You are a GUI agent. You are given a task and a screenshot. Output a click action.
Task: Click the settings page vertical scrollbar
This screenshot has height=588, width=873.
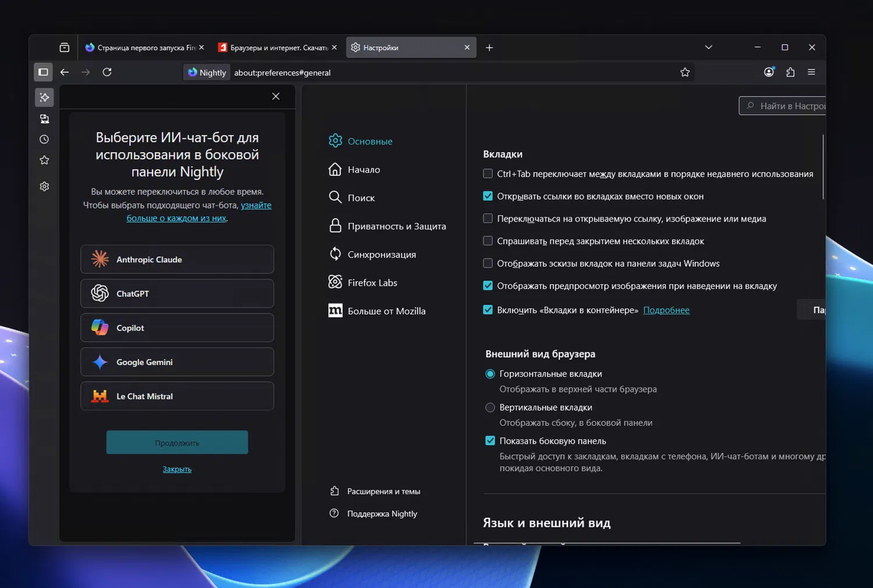(x=824, y=167)
